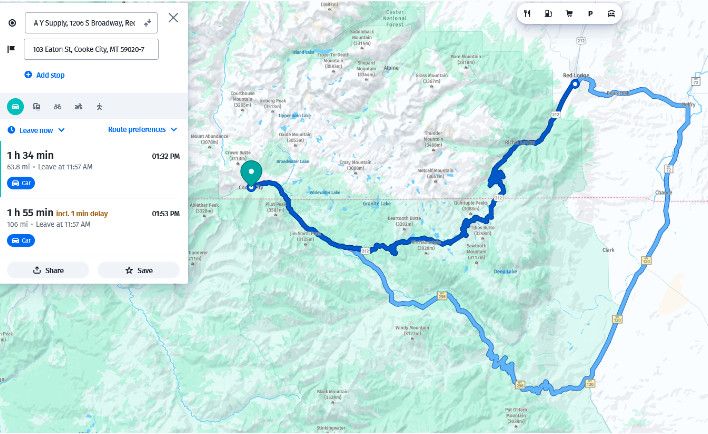
Task: Click the Clark town label on the map
Action: coord(608,250)
